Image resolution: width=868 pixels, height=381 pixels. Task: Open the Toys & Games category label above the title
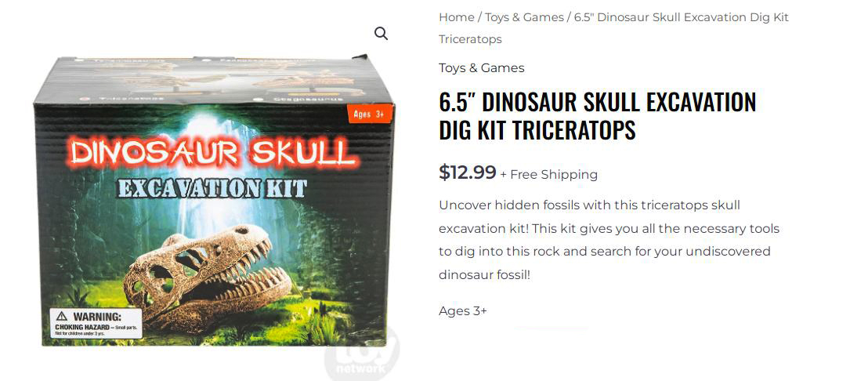[x=481, y=68]
